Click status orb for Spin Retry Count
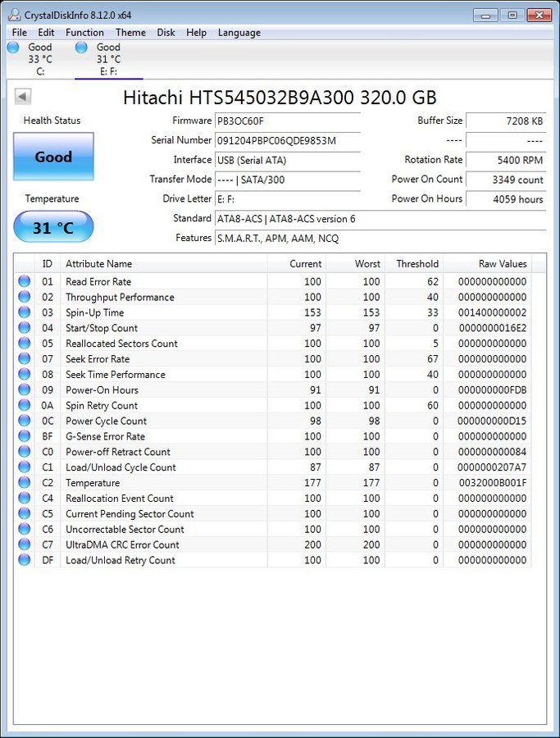The width and height of the screenshot is (560, 738). pyautogui.click(x=24, y=406)
